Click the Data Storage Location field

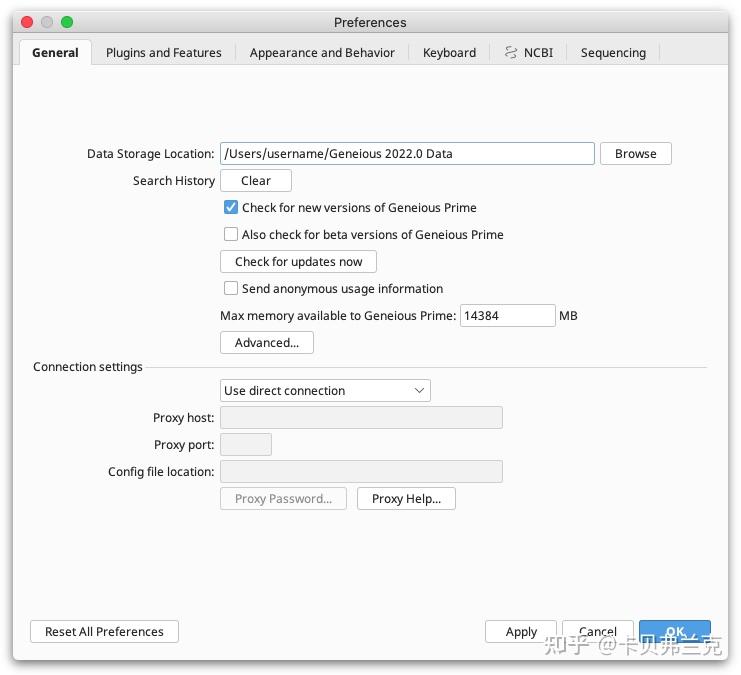407,154
